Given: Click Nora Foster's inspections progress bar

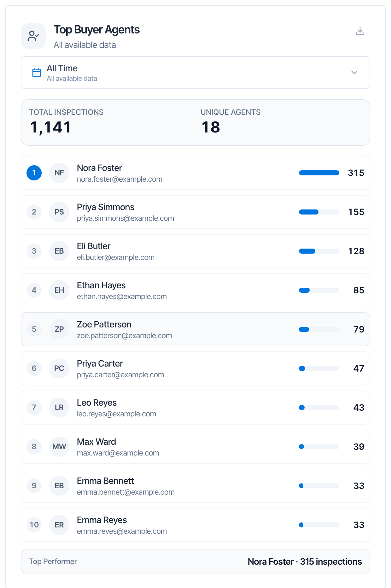Looking at the screenshot, I should click(319, 173).
